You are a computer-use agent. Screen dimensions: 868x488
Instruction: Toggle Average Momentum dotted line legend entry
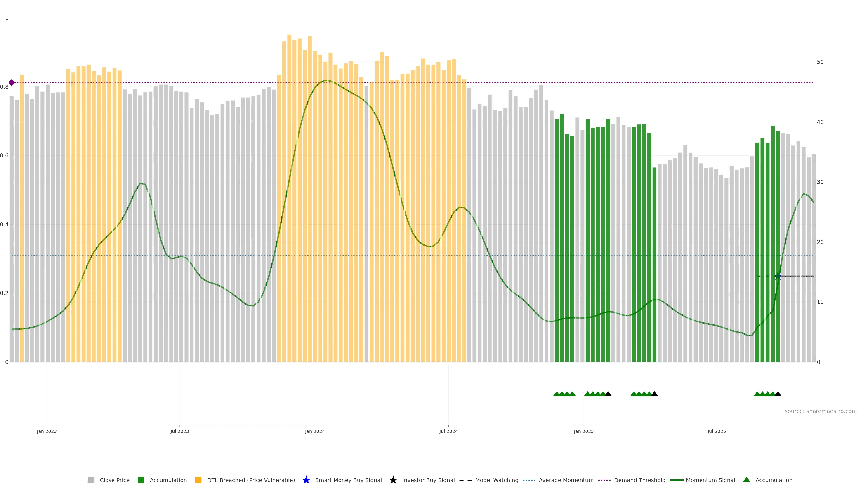[x=566, y=480]
